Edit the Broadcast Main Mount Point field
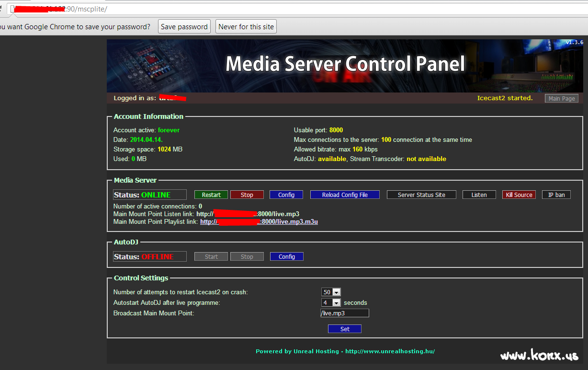 pos(344,313)
